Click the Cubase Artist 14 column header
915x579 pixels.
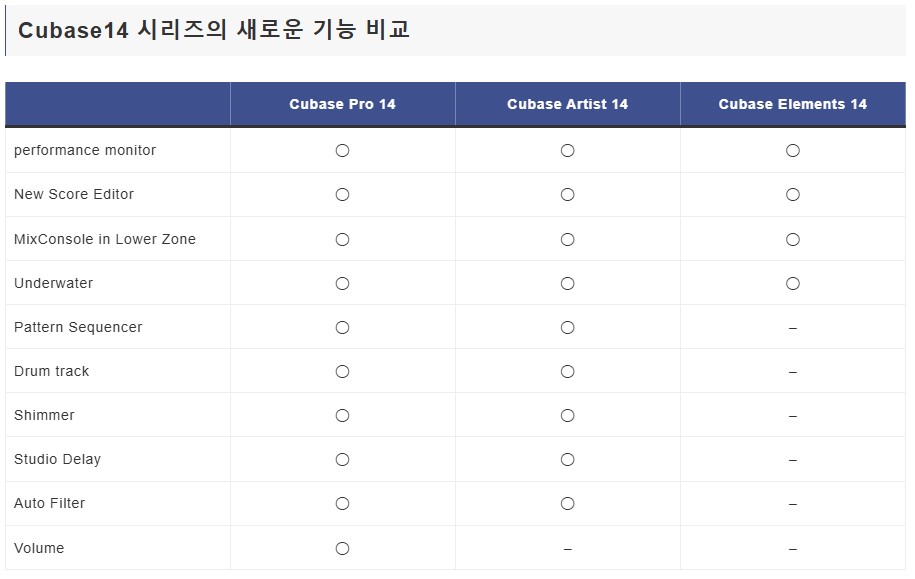[x=567, y=104]
